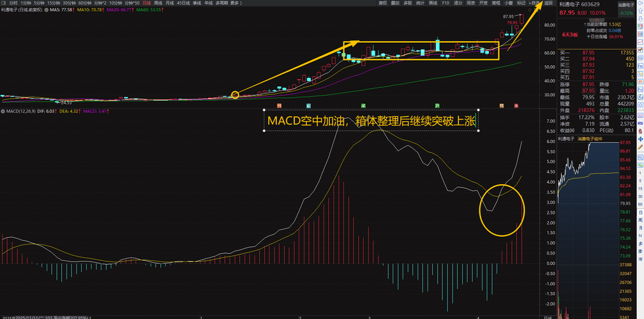The height and width of the screenshot is (319, 644).
Task: Select the 10分钟 period
Action: coord(116,3)
